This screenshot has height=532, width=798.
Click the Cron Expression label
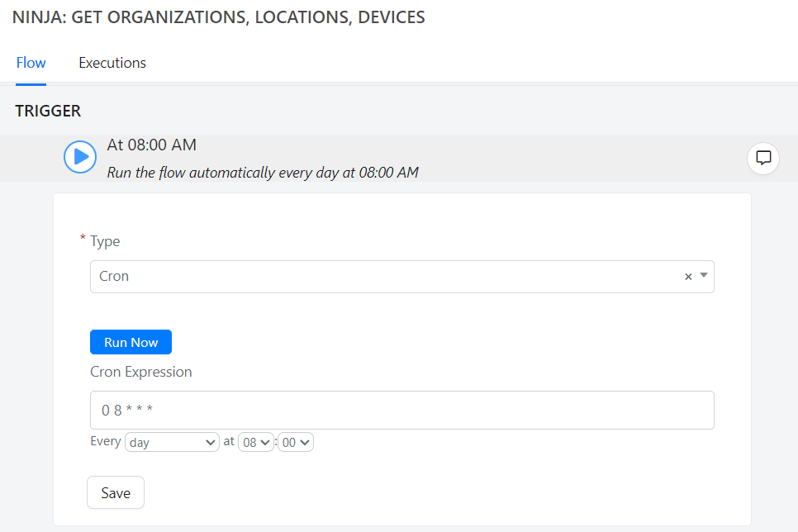tap(141, 372)
